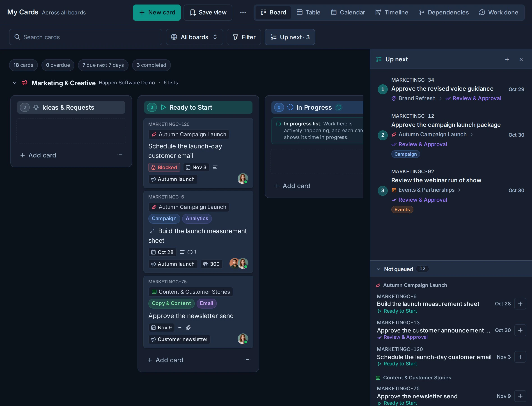Open the Filter options

[x=244, y=37]
